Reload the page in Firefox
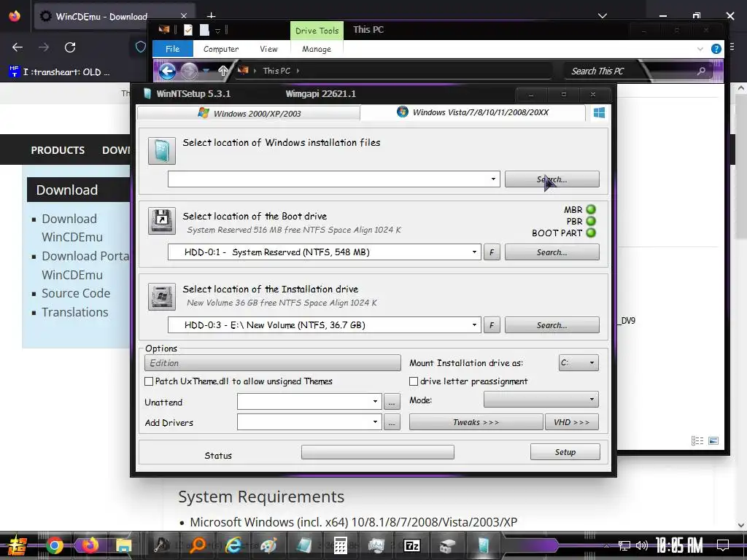This screenshot has height=560, width=747. pos(70,47)
